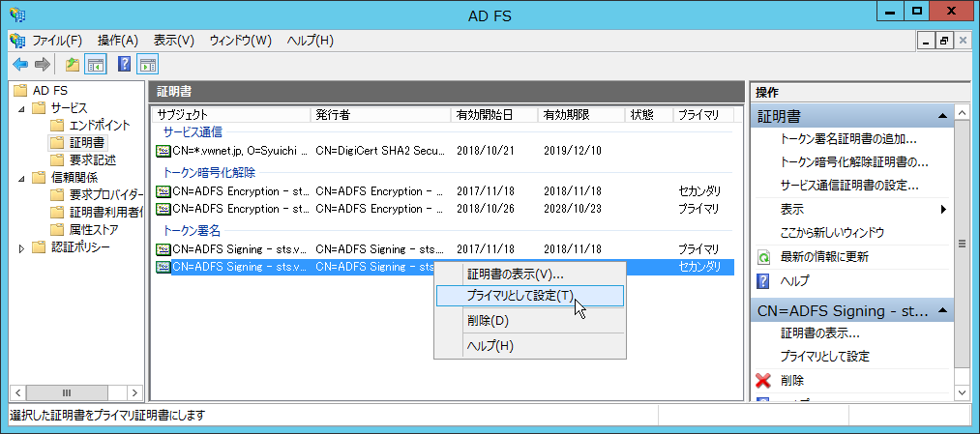980x434 pixels.
Task: Click ここから新しいウィンドウ action
Action: click(833, 233)
